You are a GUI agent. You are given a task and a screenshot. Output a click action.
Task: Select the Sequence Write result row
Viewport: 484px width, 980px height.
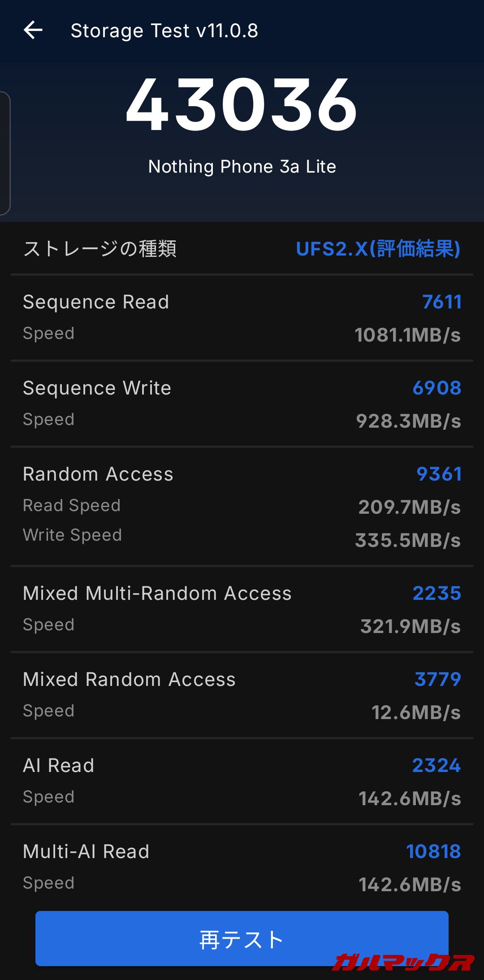[242, 403]
